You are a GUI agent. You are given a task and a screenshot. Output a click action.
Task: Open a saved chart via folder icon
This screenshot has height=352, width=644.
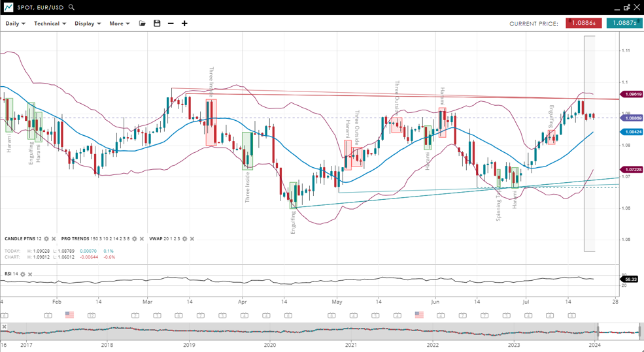(143, 24)
